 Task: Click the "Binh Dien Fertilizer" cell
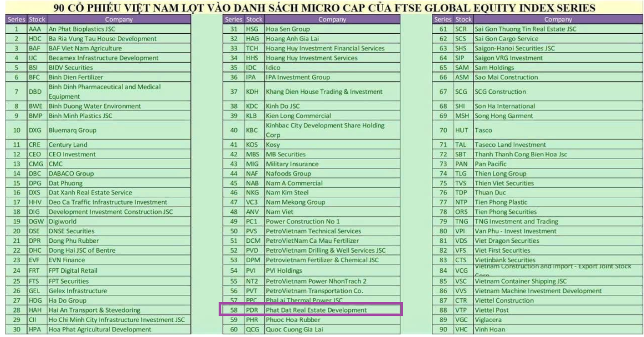coord(119,77)
